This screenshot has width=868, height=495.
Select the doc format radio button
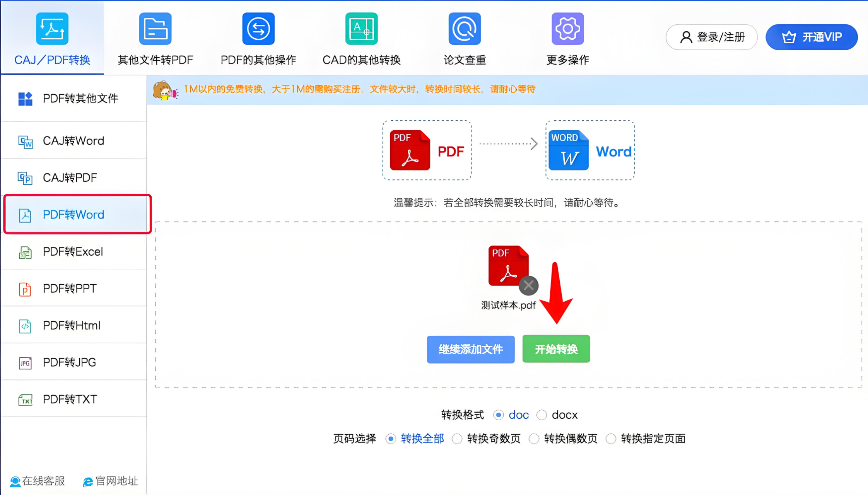pos(499,415)
